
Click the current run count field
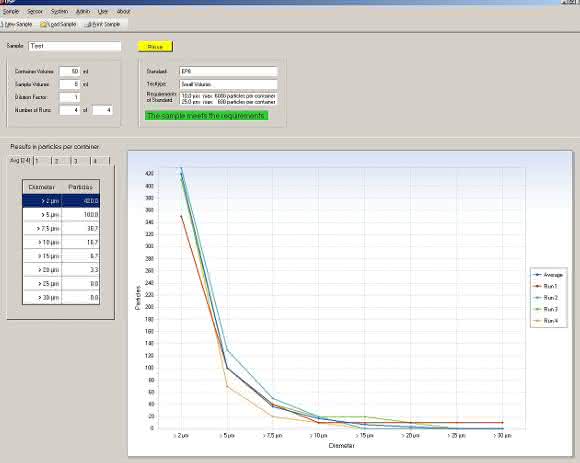tap(70, 110)
